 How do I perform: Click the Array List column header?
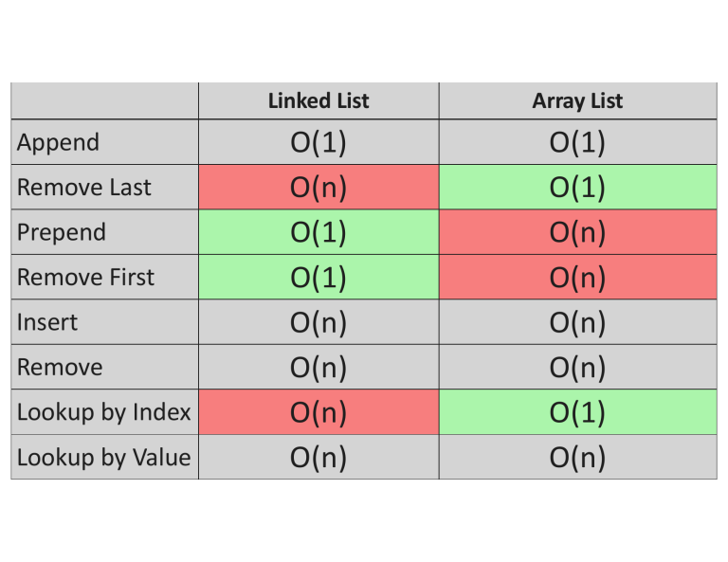pos(577,101)
